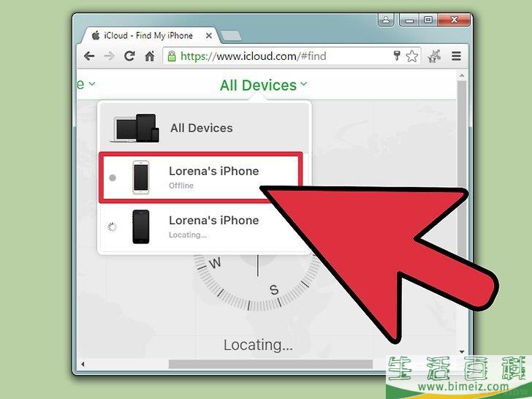Click the black iPhone thumbnail

coord(141,227)
